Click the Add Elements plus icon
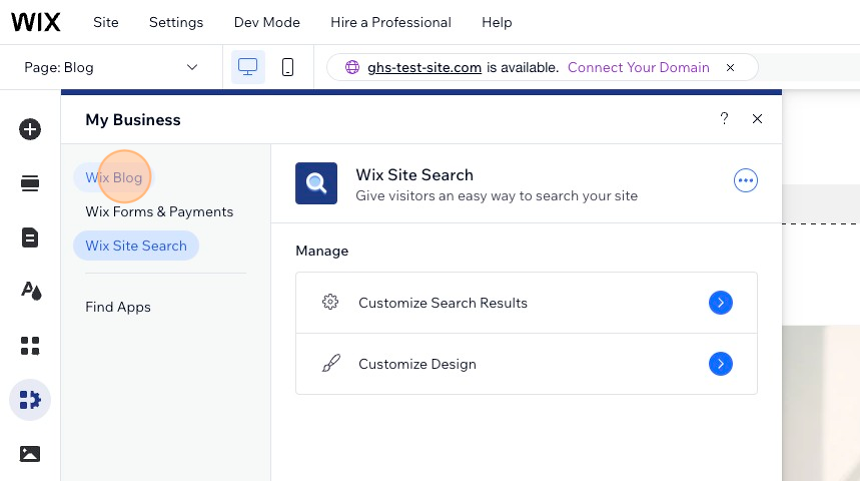This screenshot has height=481, width=860. click(x=30, y=129)
